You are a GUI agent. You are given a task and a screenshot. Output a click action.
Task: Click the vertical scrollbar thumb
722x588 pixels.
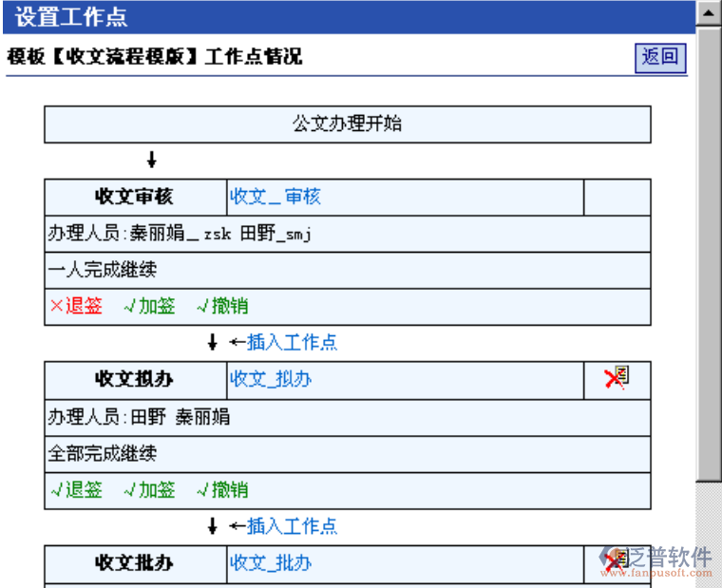[709, 255]
